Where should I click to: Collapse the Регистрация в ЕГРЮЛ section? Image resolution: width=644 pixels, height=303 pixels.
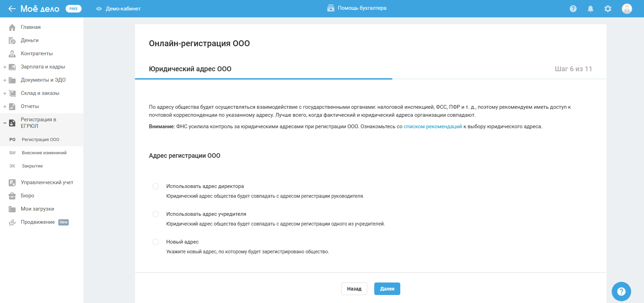coord(5,123)
